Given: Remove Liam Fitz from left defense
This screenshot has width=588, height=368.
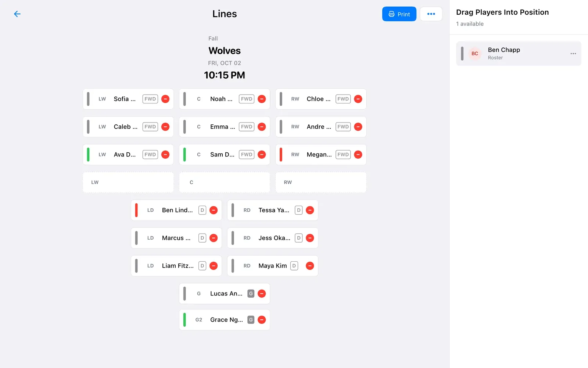Looking at the screenshot, I should [214, 266].
